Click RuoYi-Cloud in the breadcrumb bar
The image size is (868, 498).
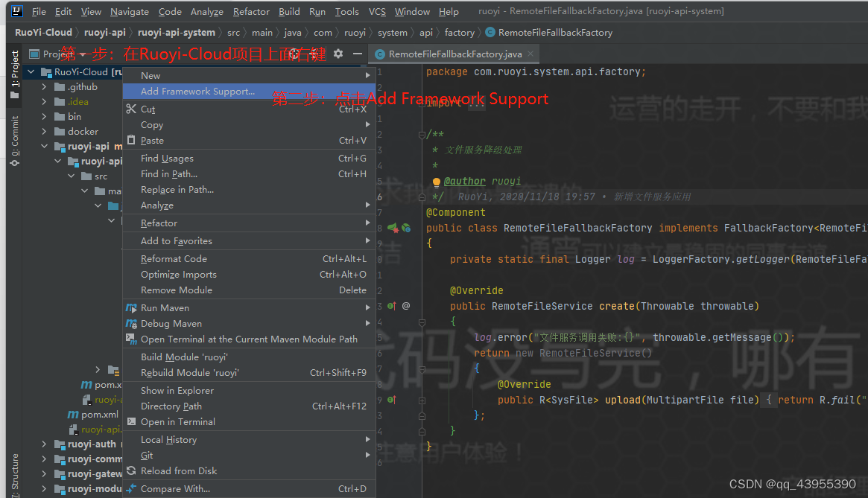click(43, 33)
